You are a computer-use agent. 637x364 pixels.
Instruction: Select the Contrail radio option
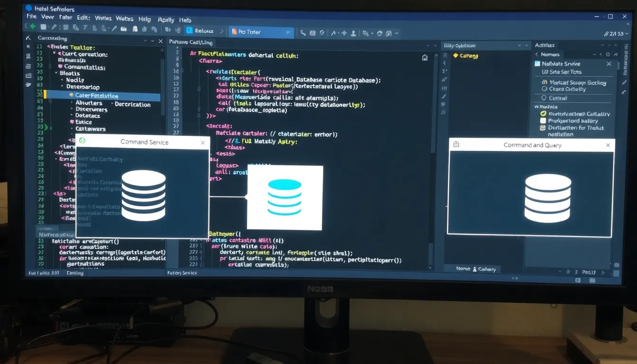pyautogui.click(x=545, y=98)
